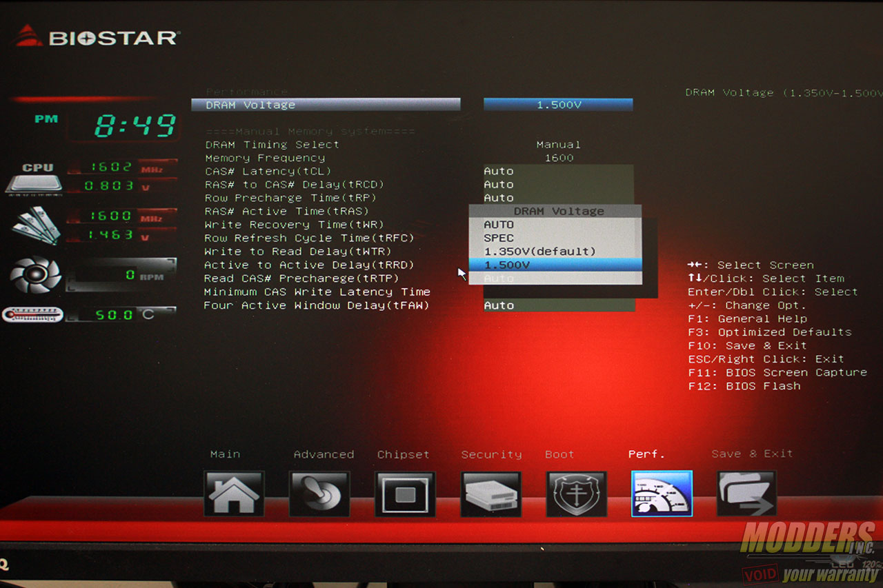The height and width of the screenshot is (588, 883).
Task: Choose highlighted 1.500V popup option
Action: pyautogui.click(x=555, y=265)
